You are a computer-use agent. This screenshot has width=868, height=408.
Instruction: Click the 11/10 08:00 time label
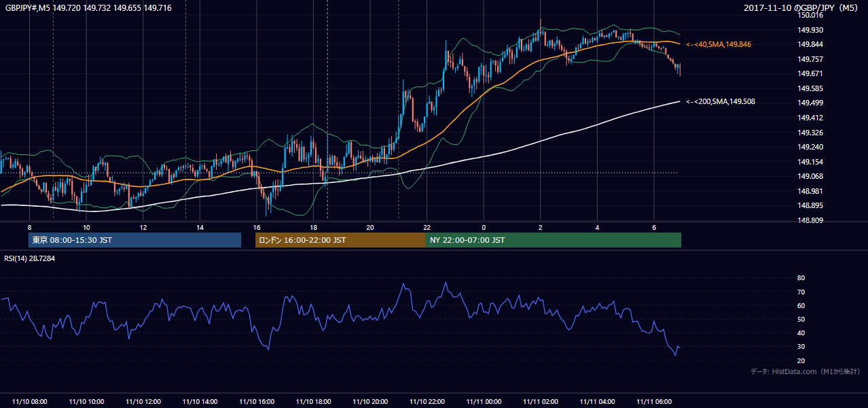click(x=29, y=402)
